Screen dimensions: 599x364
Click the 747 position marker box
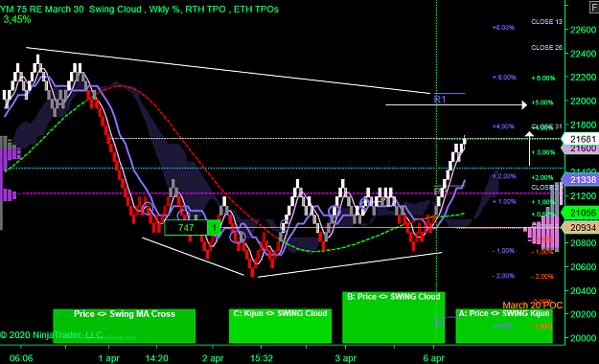click(186, 228)
